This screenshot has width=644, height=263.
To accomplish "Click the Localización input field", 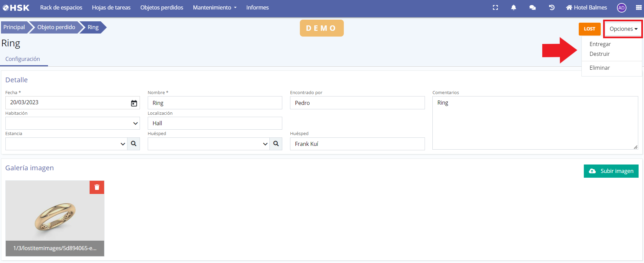I will click(215, 124).
